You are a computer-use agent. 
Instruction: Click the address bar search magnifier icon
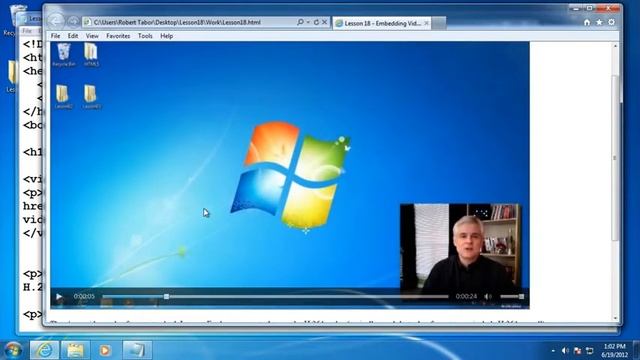point(300,22)
